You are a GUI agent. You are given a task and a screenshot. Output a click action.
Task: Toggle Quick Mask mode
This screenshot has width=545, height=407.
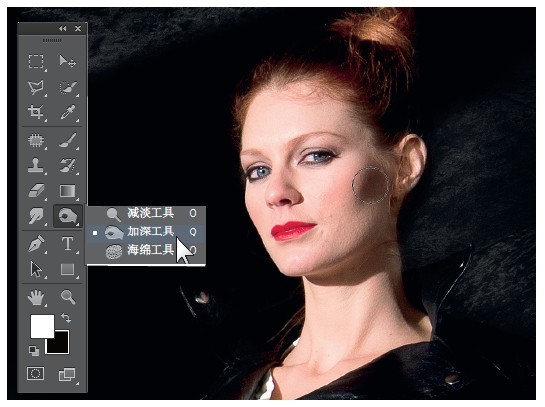pos(35,374)
